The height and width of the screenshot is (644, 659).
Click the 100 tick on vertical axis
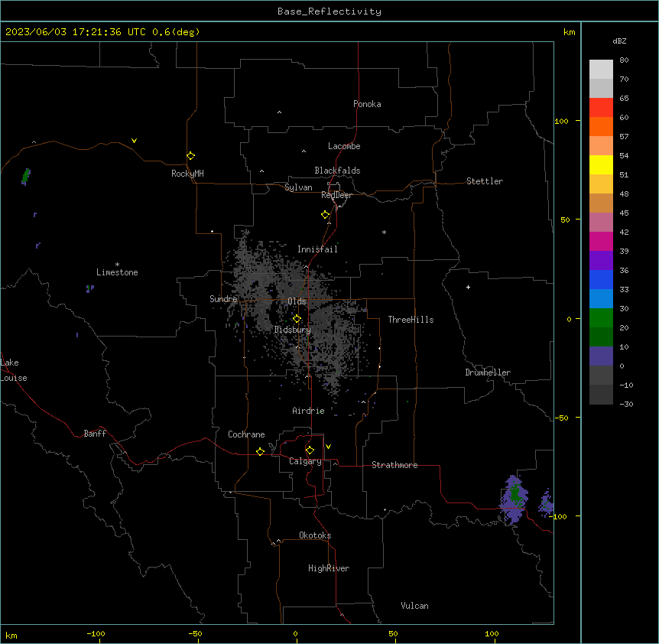click(561, 121)
